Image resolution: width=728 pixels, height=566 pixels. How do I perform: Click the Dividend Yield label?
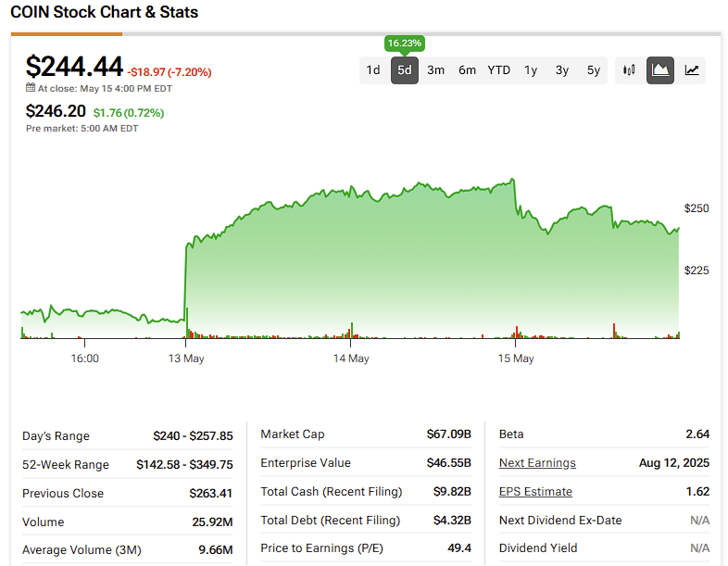(x=538, y=547)
